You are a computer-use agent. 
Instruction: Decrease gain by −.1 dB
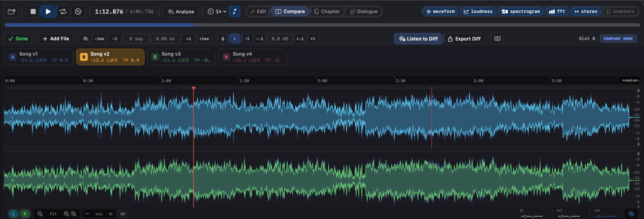(x=260, y=39)
